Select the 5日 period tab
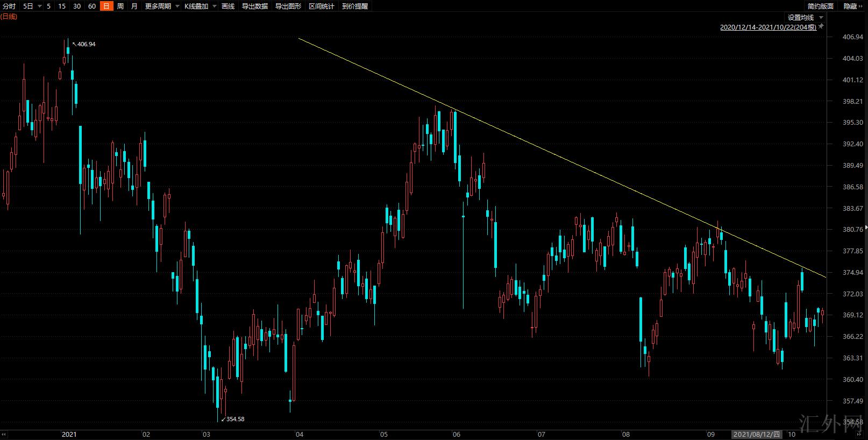868x440 pixels. tap(28, 6)
